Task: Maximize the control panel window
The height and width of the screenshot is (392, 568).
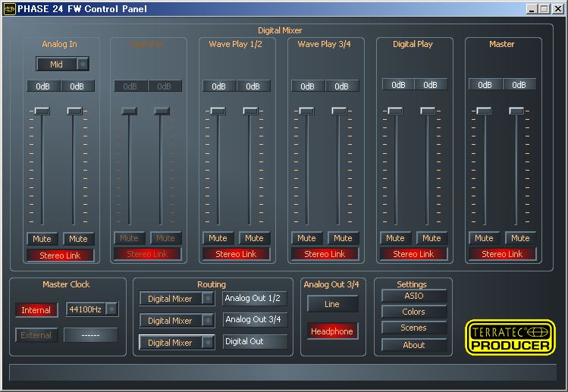Action: coord(544,8)
